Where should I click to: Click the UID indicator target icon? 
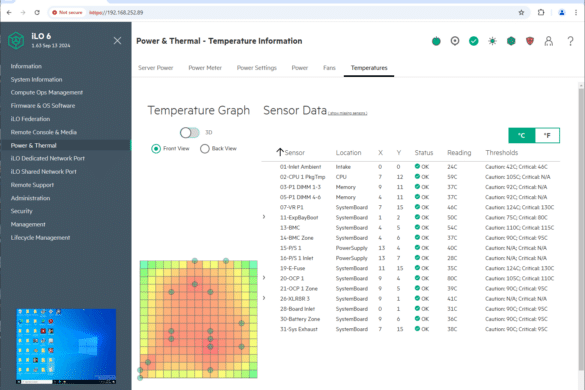coord(455,41)
